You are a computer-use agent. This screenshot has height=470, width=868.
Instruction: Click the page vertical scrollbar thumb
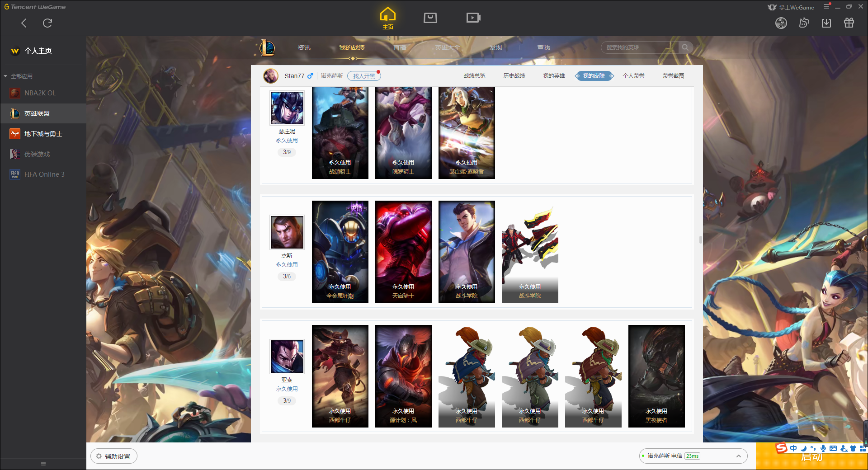[701, 240]
